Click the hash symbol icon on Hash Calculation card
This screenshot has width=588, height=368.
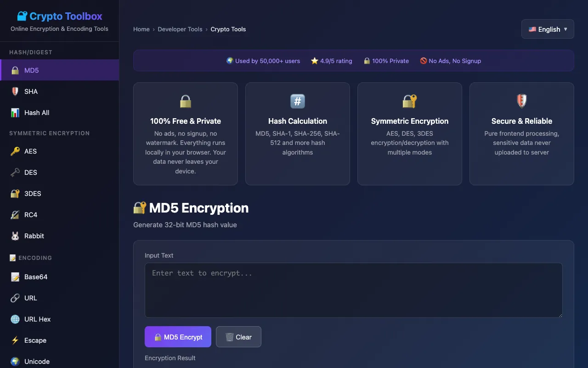[x=298, y=101]
